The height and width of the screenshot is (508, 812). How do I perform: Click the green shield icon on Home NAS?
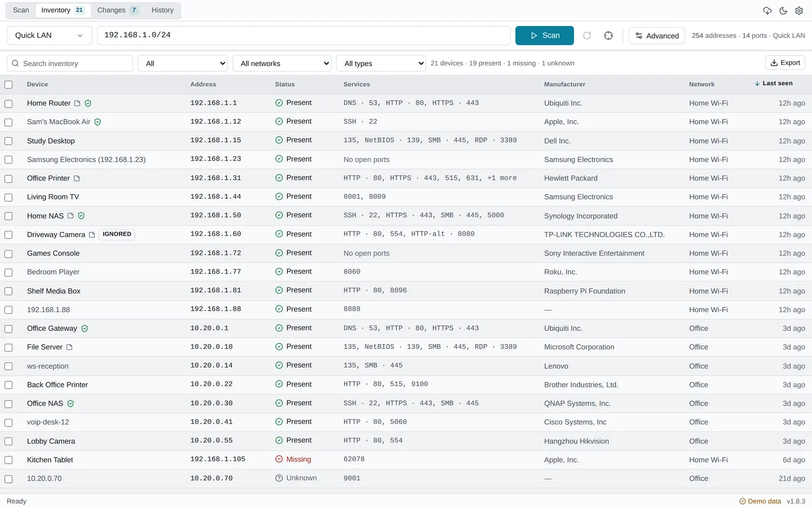pyautogui.click(x=81, y=216)
